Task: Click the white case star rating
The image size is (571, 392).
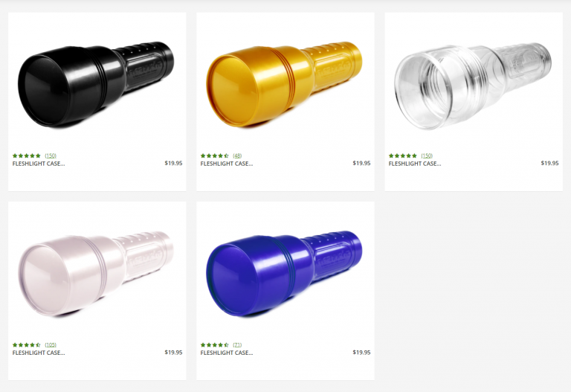Action: pos(27,344)
